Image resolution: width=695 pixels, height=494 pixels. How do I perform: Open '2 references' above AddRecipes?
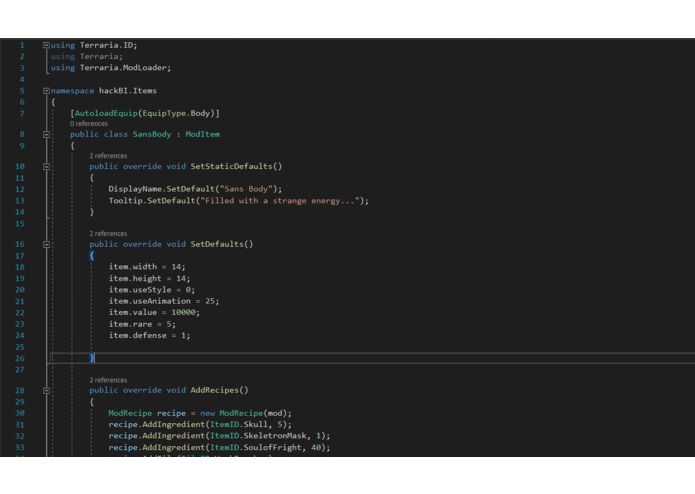click(108, 380)
